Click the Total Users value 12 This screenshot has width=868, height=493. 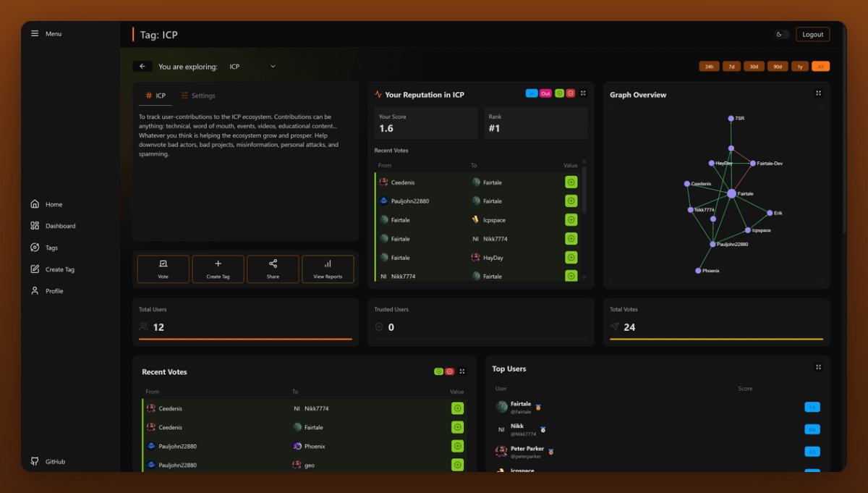coord(158,327)
